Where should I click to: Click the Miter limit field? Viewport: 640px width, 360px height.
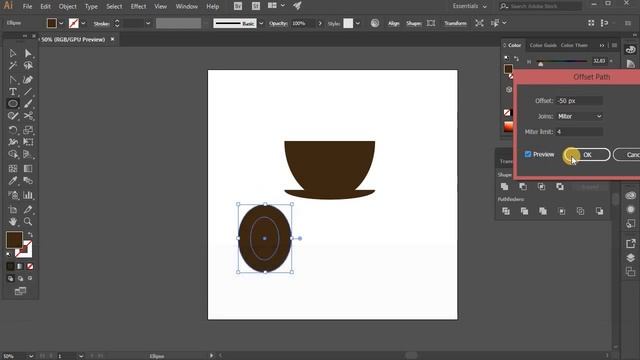pyautogui.click(x=579, y=132)
